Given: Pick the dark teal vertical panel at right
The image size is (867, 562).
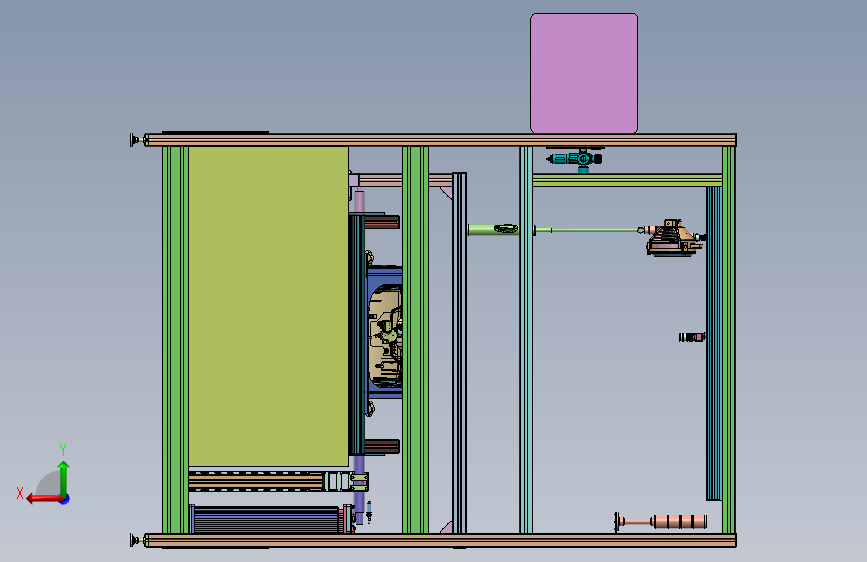Looking at the screenshot, I should [x=714, y=344].
